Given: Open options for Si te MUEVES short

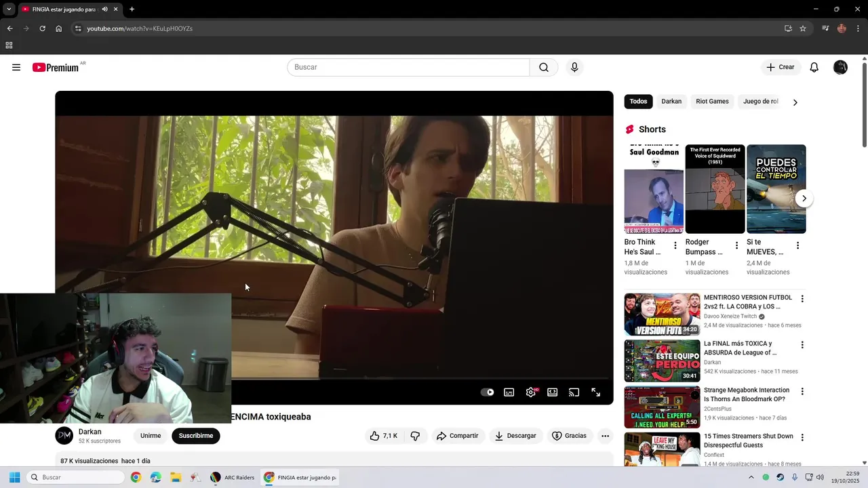Looking at the screenshot, I should 797,245.
